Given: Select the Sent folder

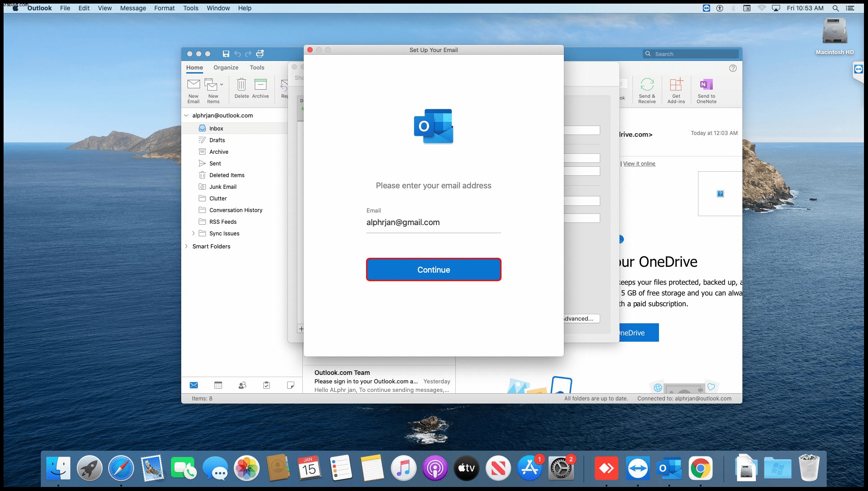Looking at the screenshot, I should [235, 163].
